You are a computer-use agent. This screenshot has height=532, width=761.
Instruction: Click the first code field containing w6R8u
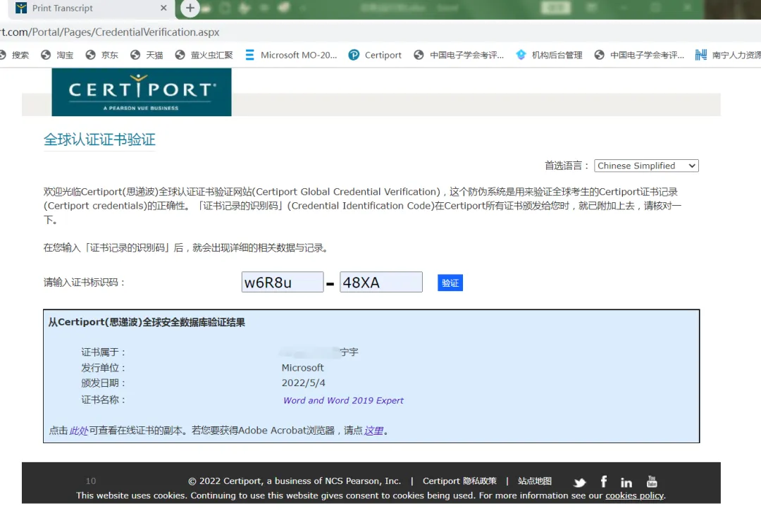point(283,282)
